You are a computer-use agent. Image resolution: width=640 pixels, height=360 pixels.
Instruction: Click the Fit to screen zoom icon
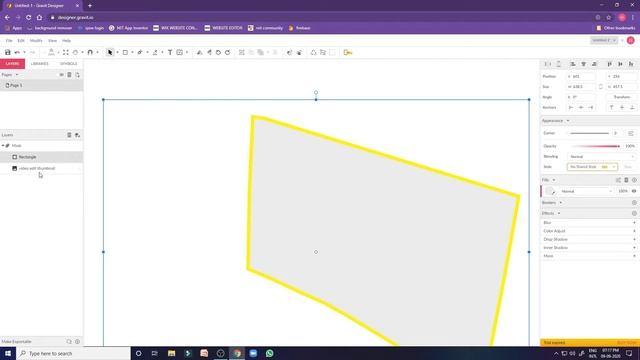[x=65, y=52]
